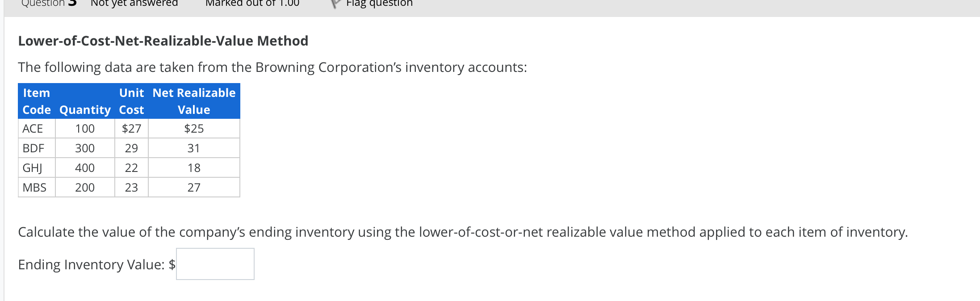
Task: Click the Lower-of-Cost-Net-Realizable-Value Method heading
Action: tap(163, 41)
